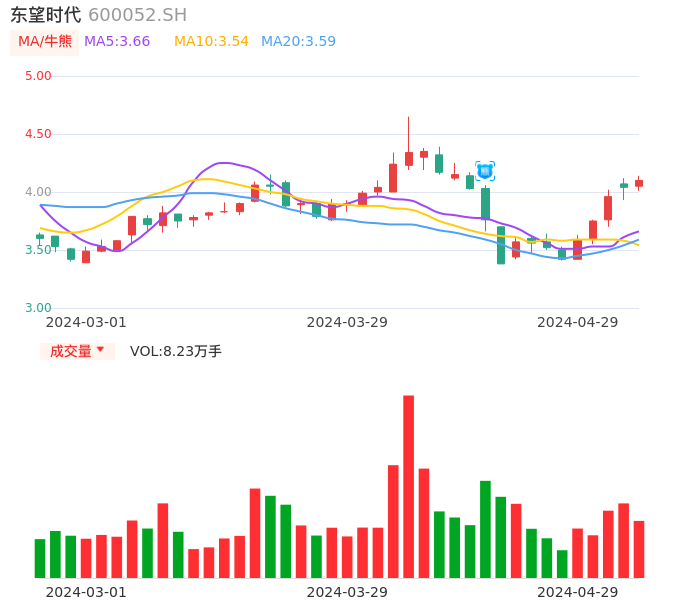
Task: Toggle the MA10 moving average legend
Action: click(211, 42)
